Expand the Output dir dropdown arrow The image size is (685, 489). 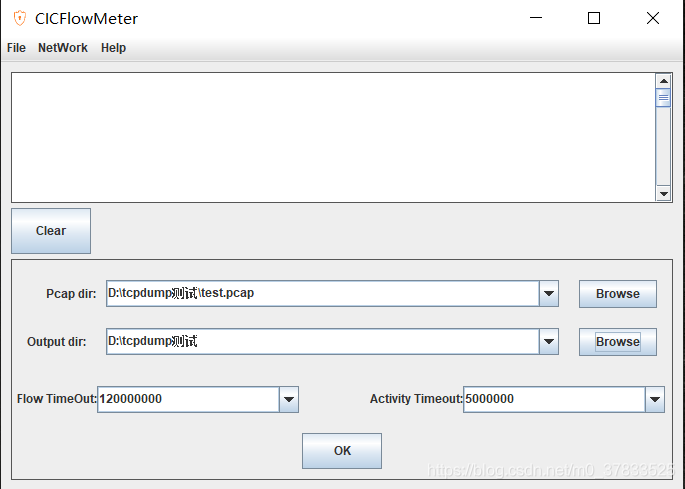click(549, 342)
